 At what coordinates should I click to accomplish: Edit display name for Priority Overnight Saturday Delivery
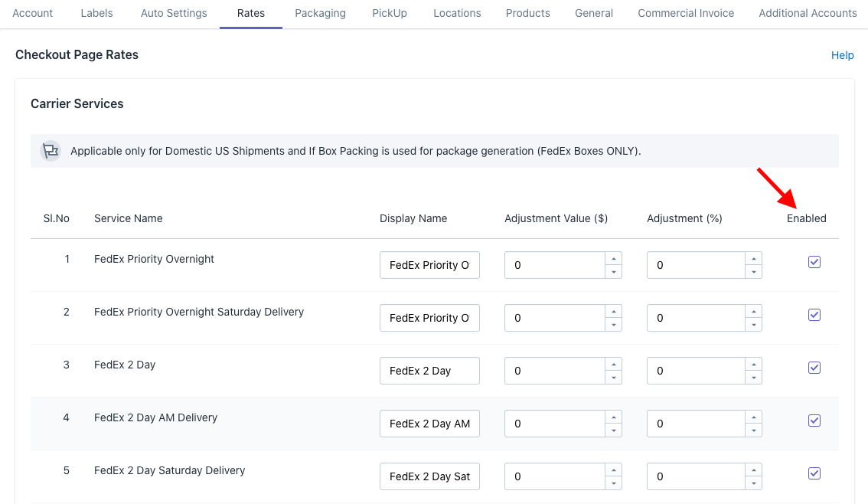point(429,318)
